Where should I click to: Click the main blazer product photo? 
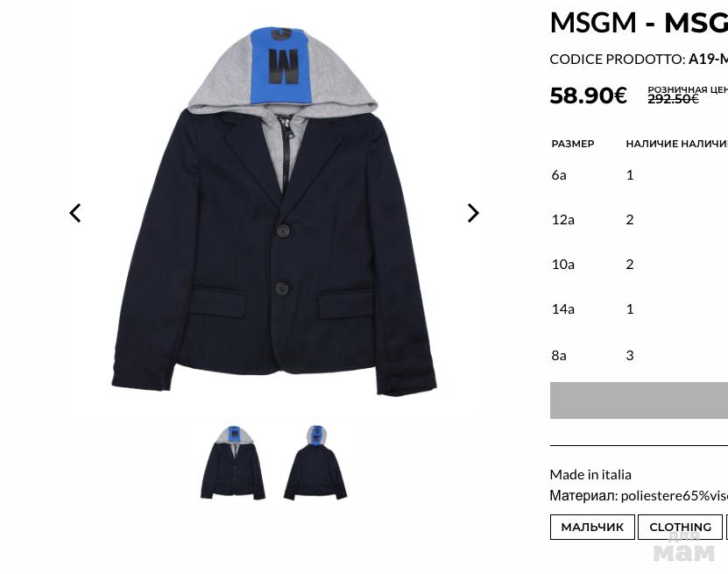coord(274,211)
